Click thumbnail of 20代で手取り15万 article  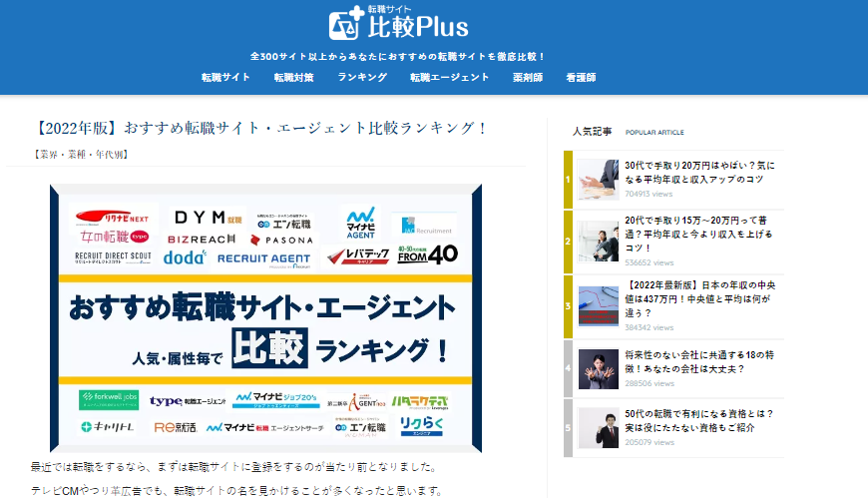(598, 242)
